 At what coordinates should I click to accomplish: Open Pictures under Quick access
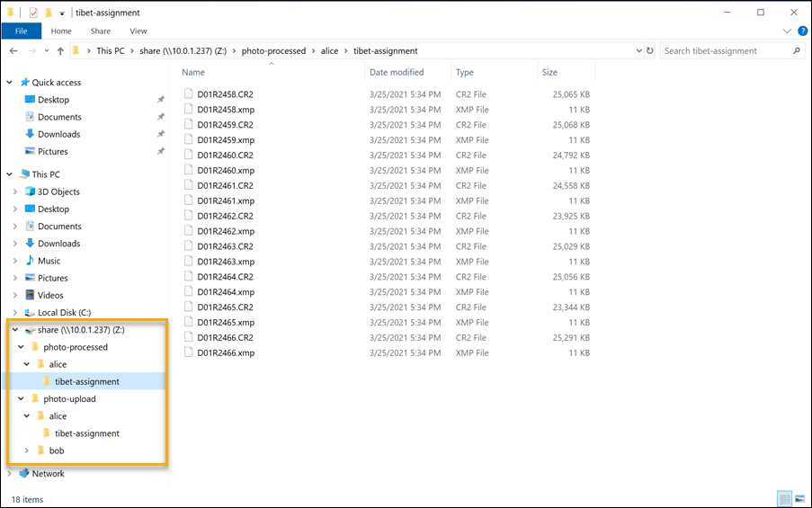(x=52, y=152)
